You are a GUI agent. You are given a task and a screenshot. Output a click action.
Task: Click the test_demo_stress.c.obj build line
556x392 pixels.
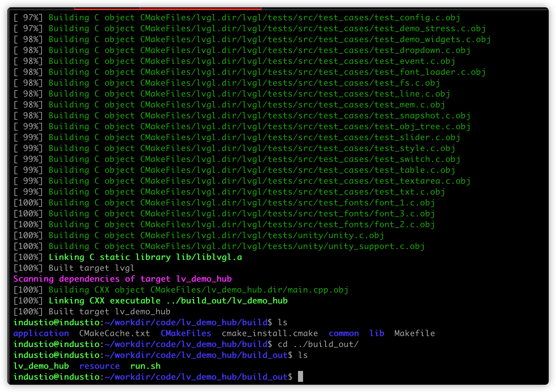click(250, 28)
